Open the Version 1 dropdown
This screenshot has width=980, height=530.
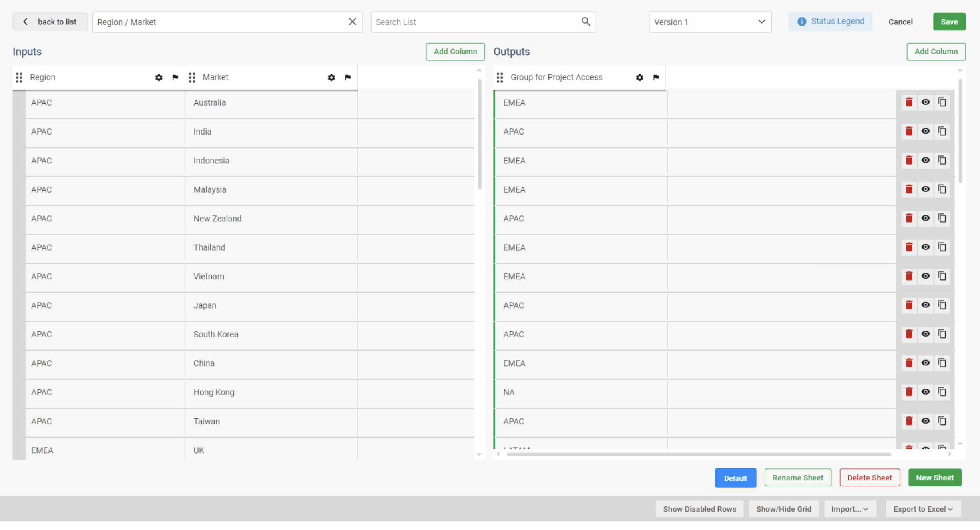point(710,22)
